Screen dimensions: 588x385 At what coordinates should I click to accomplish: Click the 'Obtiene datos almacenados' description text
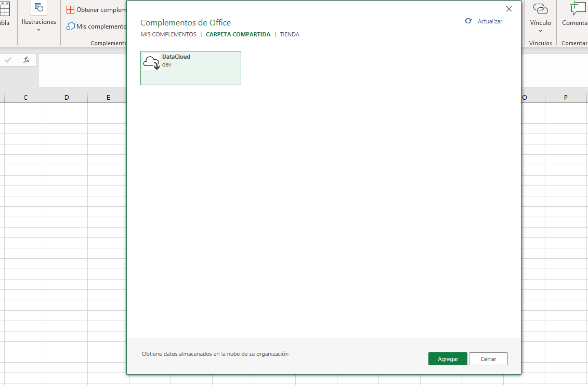click(215, 354)
